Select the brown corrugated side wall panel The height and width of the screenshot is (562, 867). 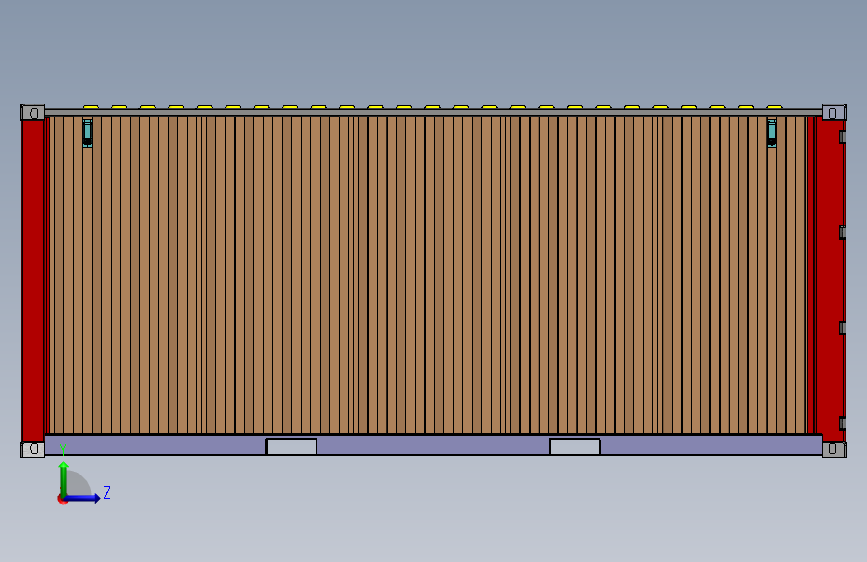pyautogui.click(x=429, y=275)
